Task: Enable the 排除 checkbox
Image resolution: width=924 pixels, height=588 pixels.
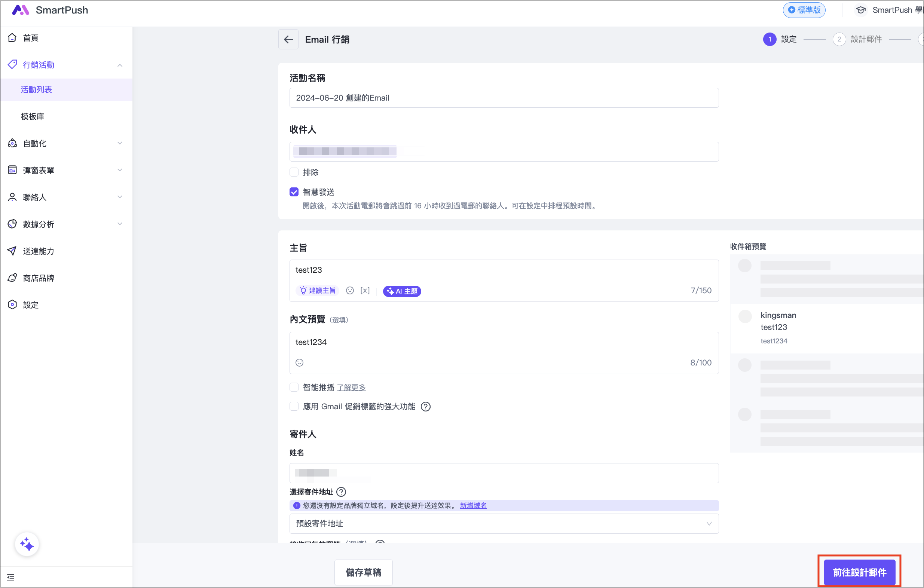Action: click(294, 172)
